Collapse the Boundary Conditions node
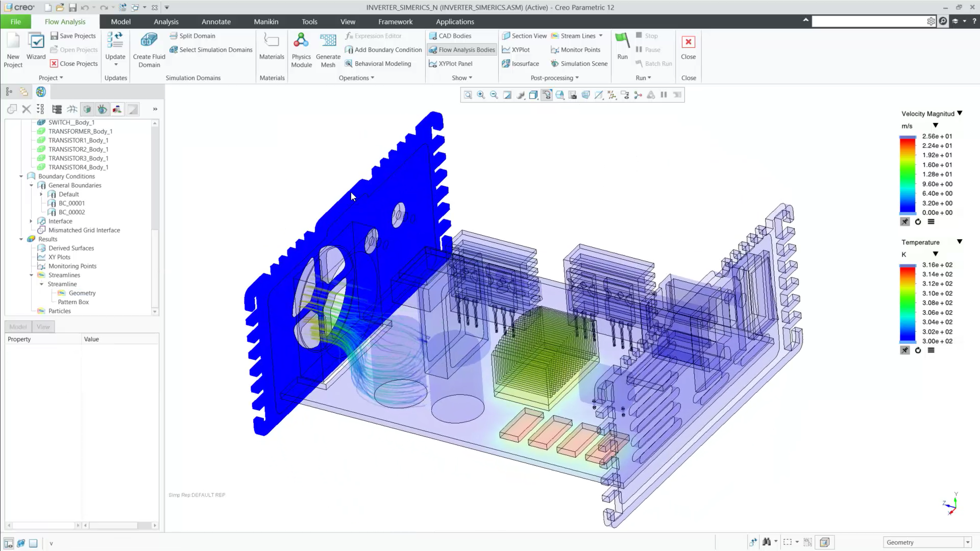The width and height of the screenshot is (980, 551). coord(21,177)
